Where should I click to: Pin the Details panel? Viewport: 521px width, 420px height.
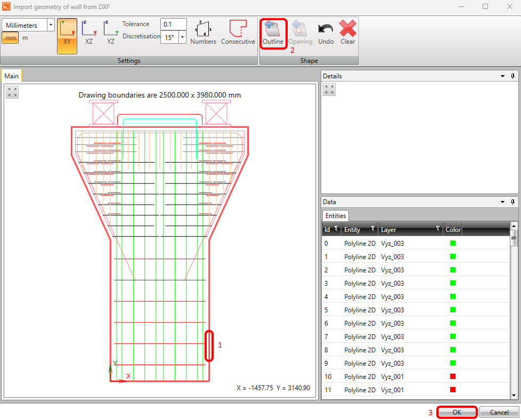(x=512, y=76)
